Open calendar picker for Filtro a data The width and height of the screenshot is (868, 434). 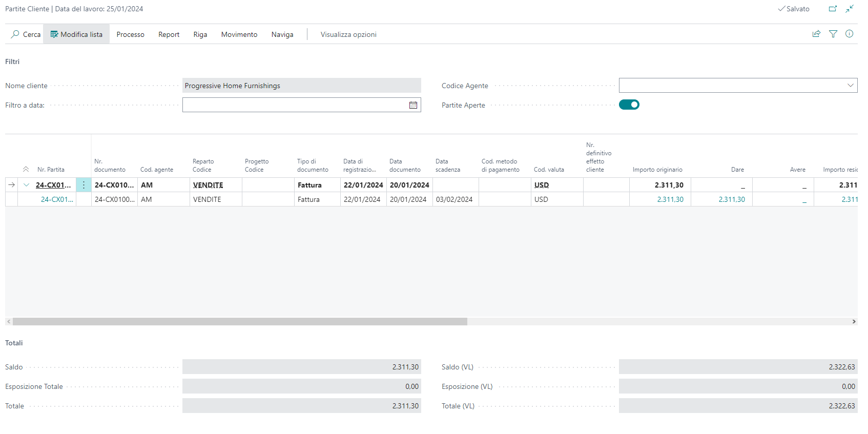pos(413,105)
